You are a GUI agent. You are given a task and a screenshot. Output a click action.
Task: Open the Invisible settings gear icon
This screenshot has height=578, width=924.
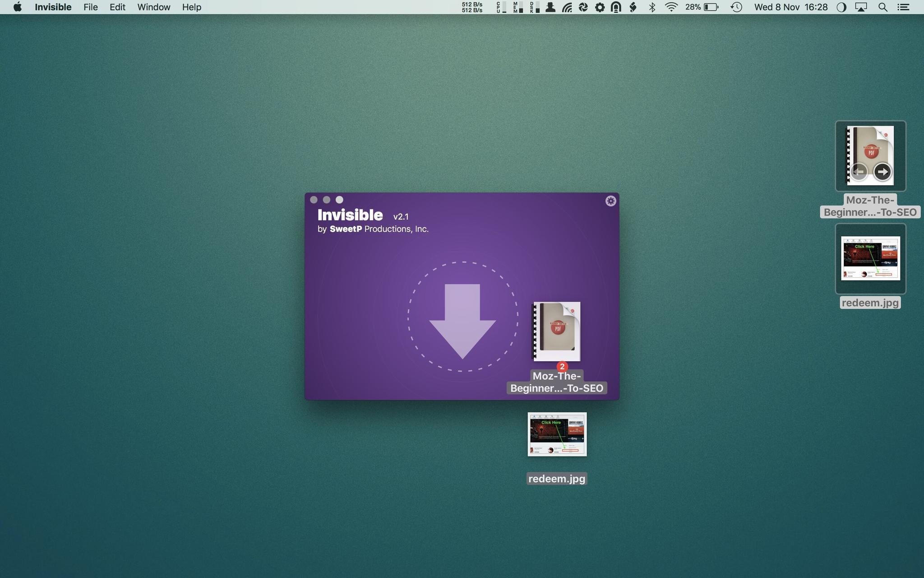click(x=610, y=200)
